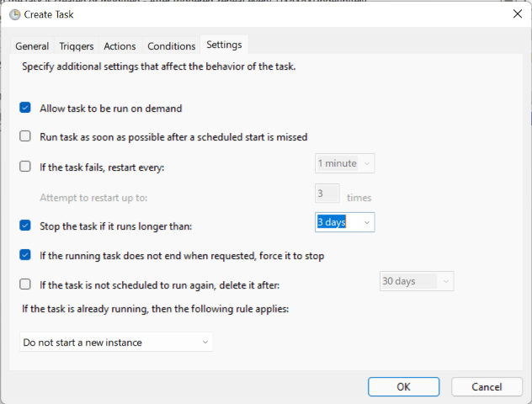
Task: Click the Settings tab label
Action: pos(224,45)
